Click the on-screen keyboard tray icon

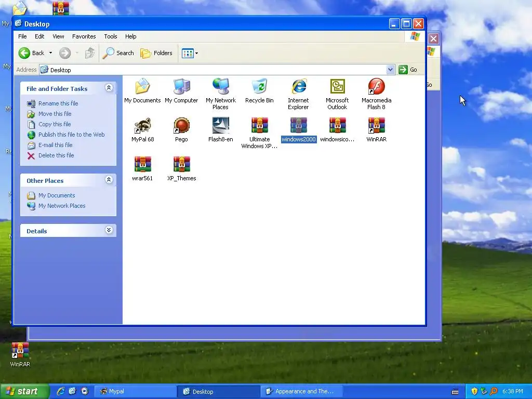(455, 392)
